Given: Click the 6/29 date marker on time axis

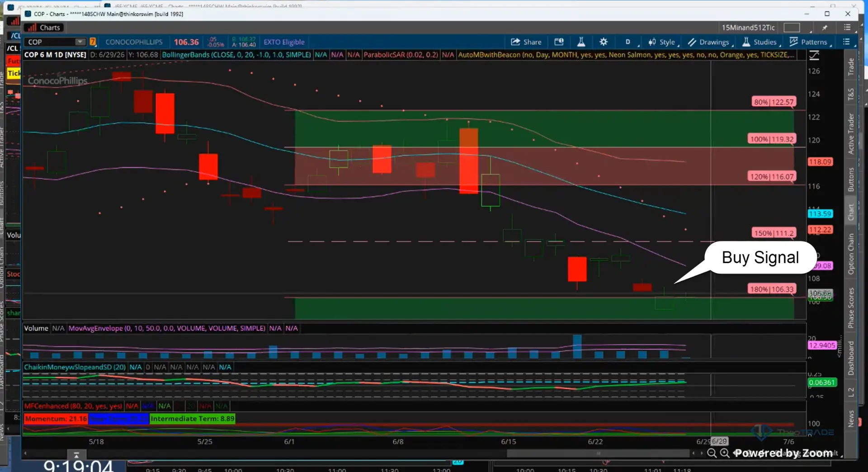Looking at the screenshot, I should (x=719, y=441).
